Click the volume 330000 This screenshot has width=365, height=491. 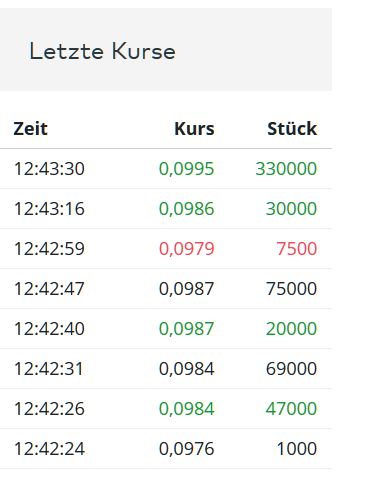[286, 169]
